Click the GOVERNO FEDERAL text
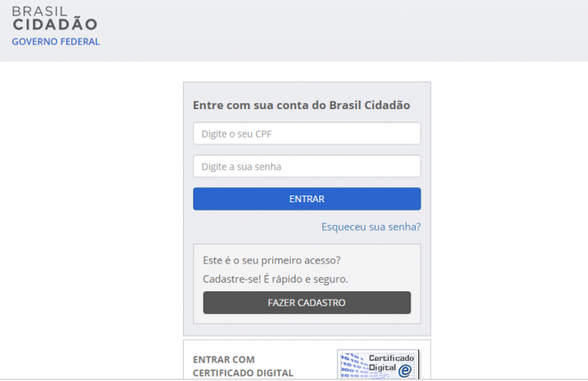The width and height of the screenshot is (588, 381). tap(55, 42)
